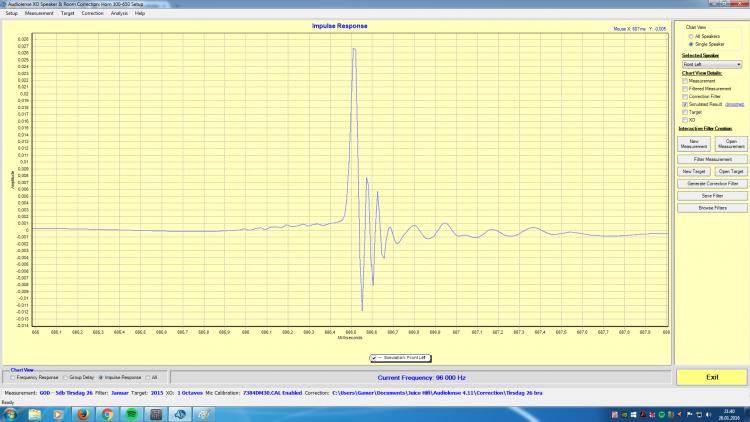The width and height of the screenshot is (750, 422).
Task: Select the All Speakers radio button
Action: coord(691,36)
